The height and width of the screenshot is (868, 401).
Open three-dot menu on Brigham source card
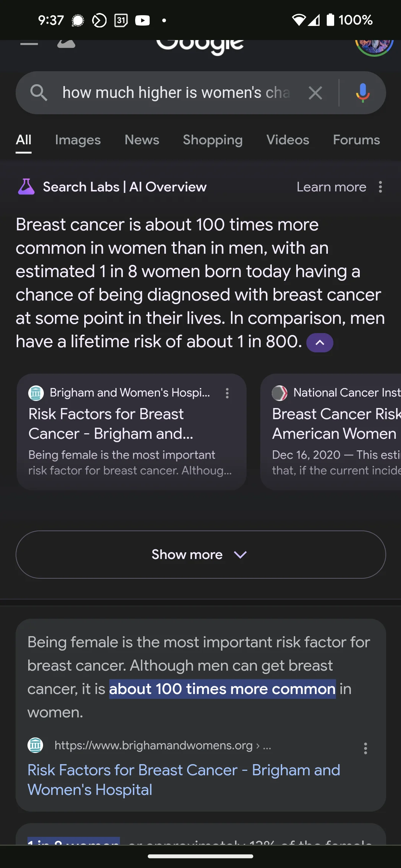click(x=227, y=393)
